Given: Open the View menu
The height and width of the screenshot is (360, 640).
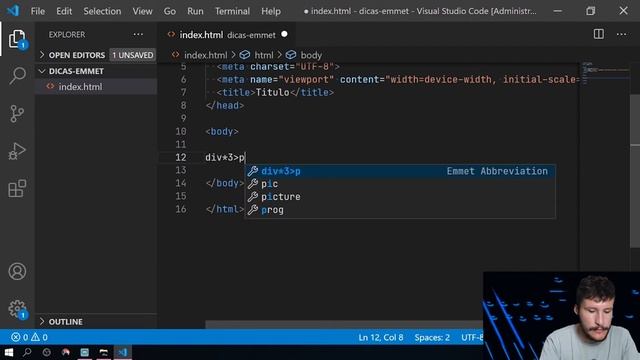Looking at the screenshot, I should 142,11.
